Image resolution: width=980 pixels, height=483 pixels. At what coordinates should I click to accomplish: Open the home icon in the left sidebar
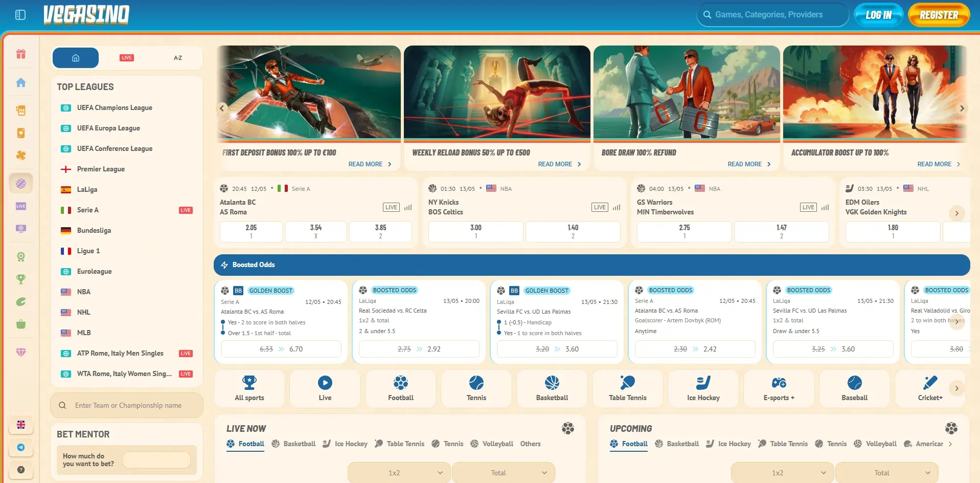tap(21, 82)
